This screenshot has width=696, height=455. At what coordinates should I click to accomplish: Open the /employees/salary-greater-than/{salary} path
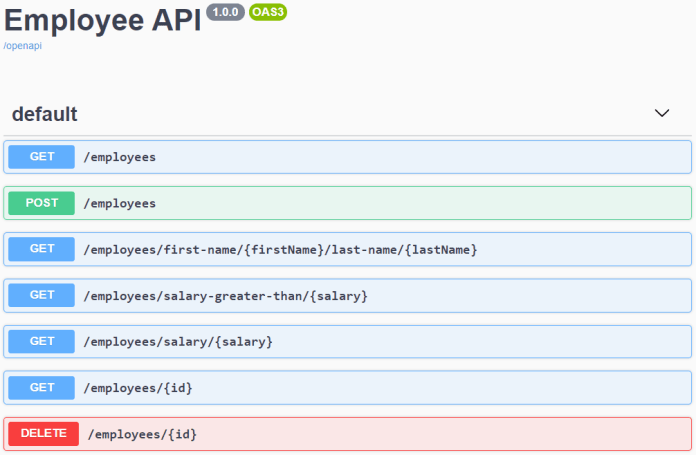click(225, 295)
